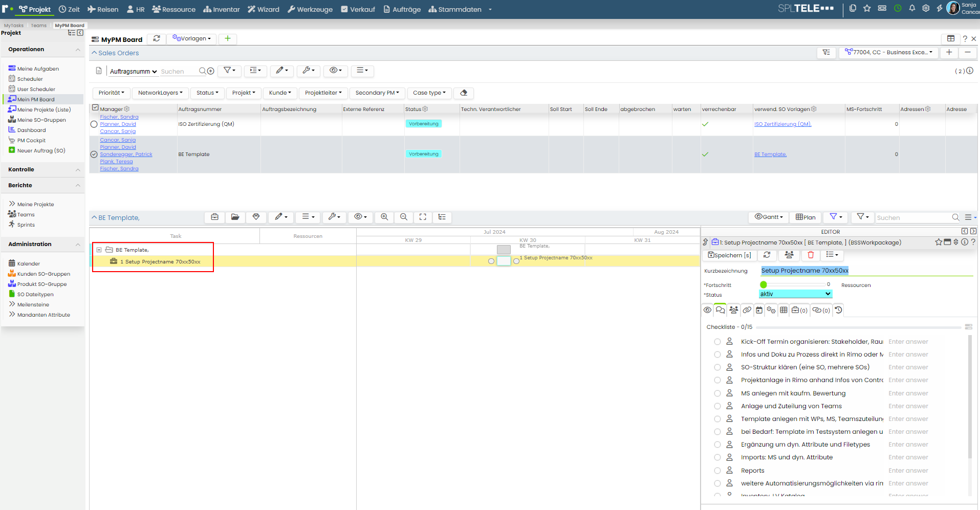Screen dimensions: 980x510
Task: Open the Inventar menu in top navigation
Action: coord(222,9)
